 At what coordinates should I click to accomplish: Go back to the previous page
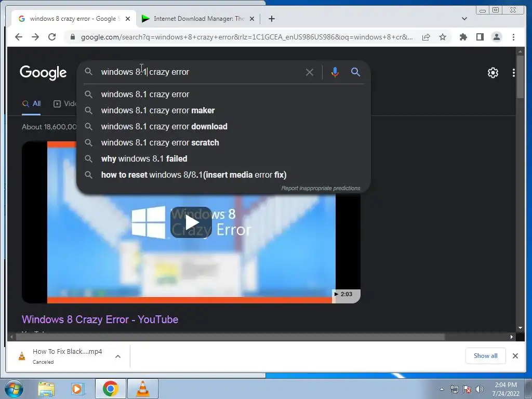click(19, 37)
